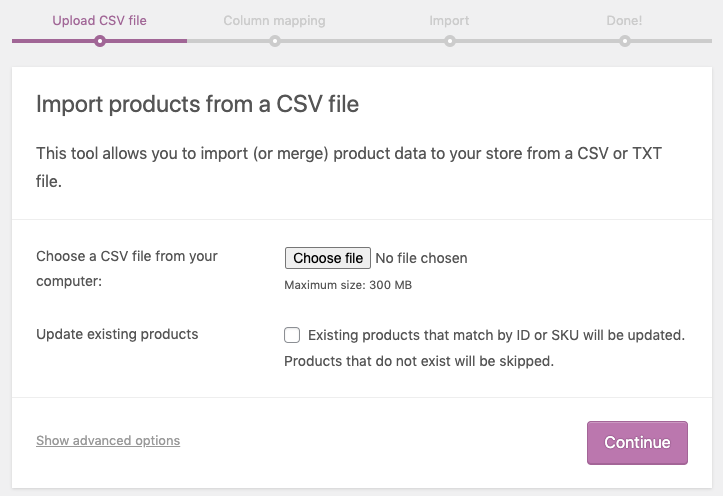Click the Done! step circle marker
The height and width of the screenshot is (496, 723).
(x=625, y=41)
